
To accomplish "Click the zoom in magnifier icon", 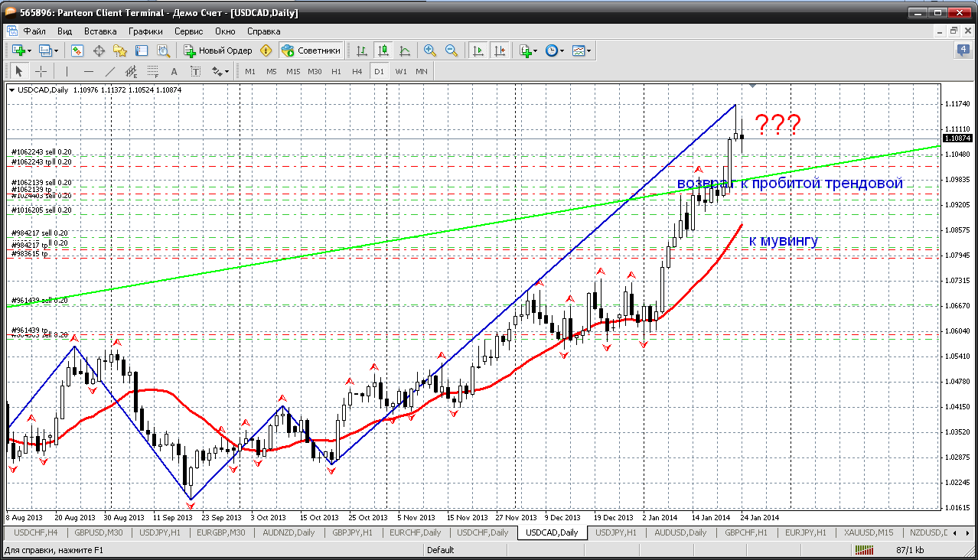I will [430, 50].
